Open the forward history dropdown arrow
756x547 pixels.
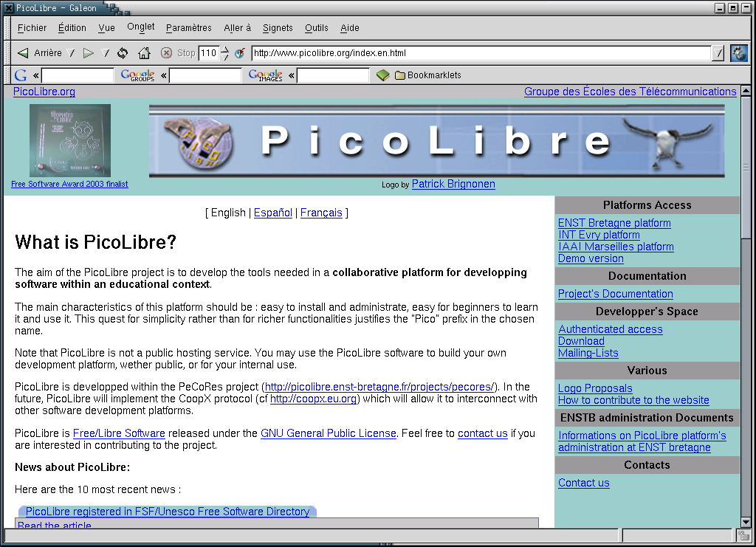106,53
